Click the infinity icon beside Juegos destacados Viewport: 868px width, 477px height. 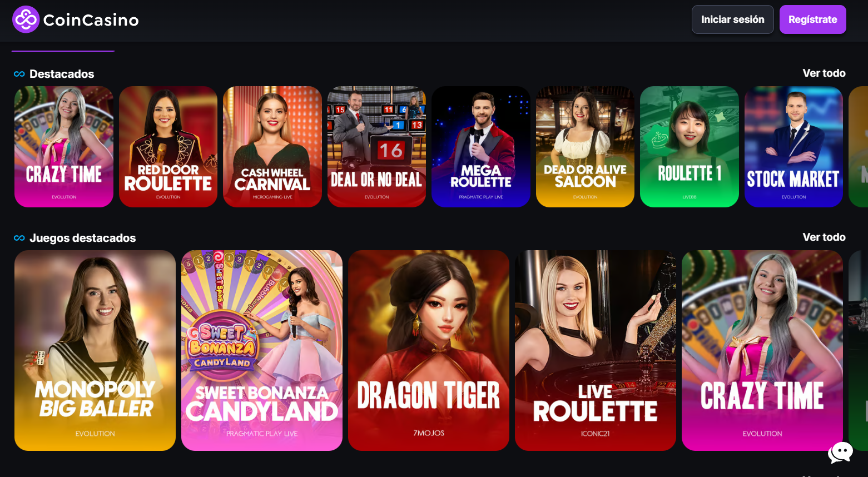pos(19,238)
